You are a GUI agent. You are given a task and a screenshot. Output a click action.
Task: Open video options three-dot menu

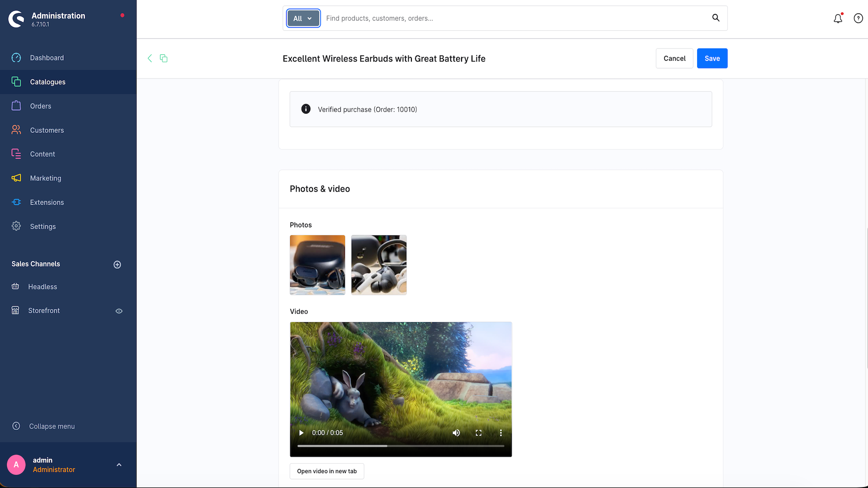point(500,433)
